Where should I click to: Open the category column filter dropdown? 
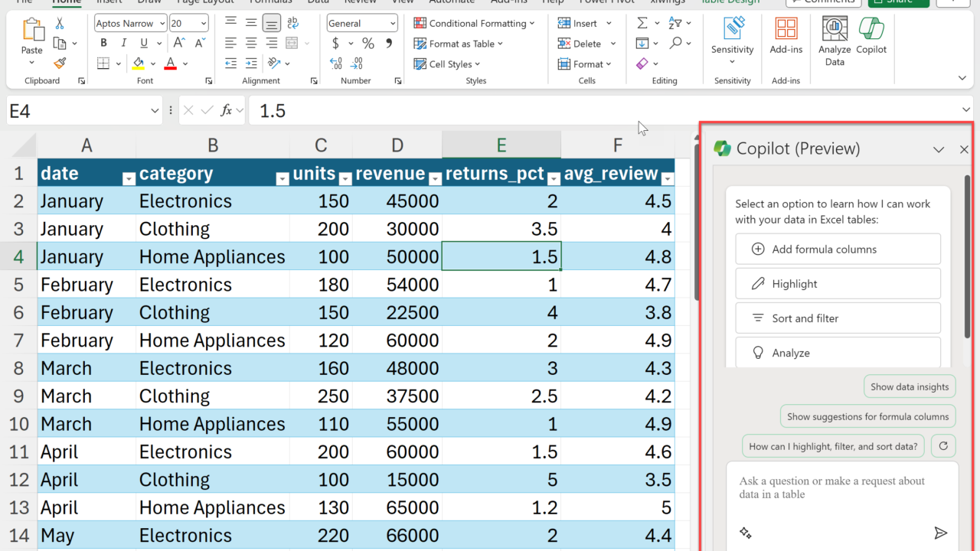click(282, 179)
